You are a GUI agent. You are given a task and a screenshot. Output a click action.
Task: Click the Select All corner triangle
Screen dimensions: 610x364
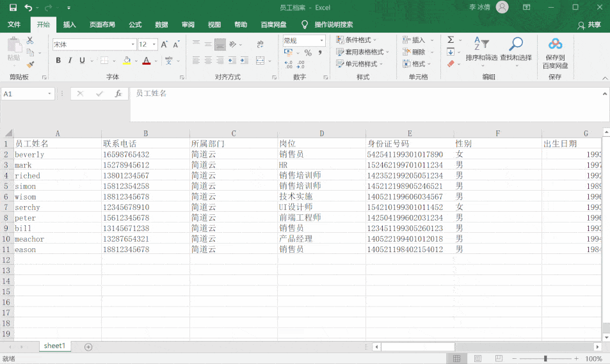[8, 133]
